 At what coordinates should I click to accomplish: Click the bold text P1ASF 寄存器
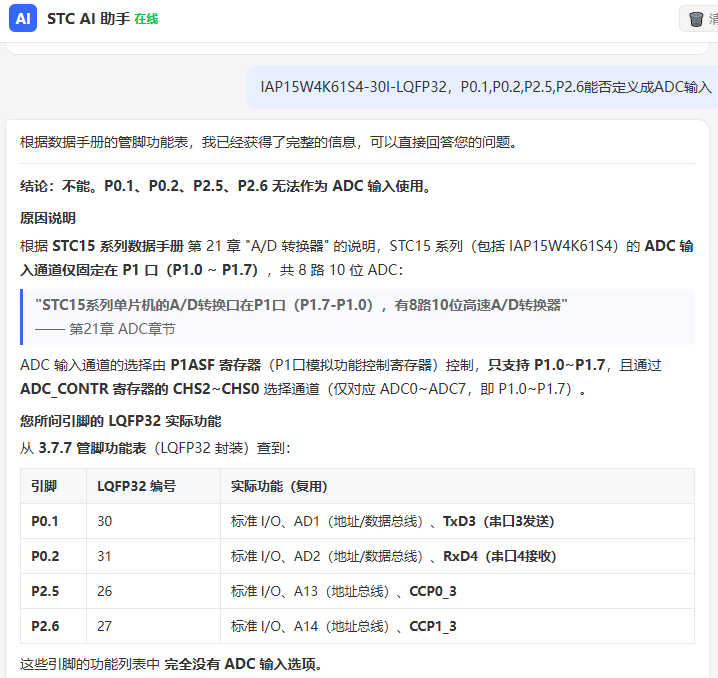[x=216, y=365]
